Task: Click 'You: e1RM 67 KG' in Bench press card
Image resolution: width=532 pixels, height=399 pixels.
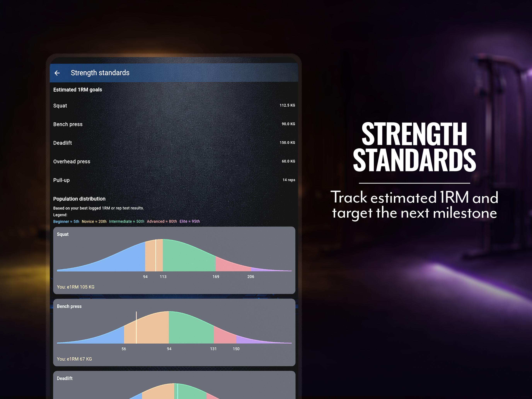Action: click(74, 359)
